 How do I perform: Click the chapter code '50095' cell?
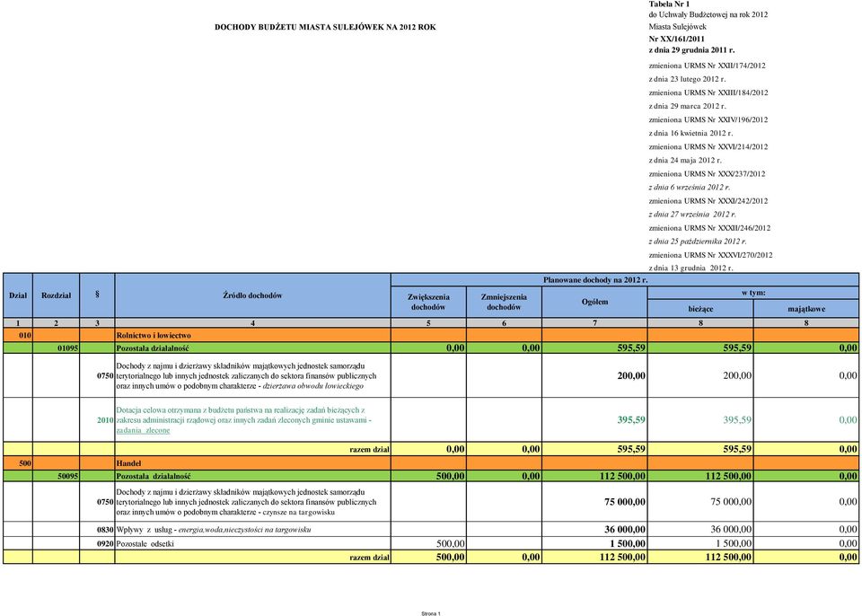pos(56,476)
